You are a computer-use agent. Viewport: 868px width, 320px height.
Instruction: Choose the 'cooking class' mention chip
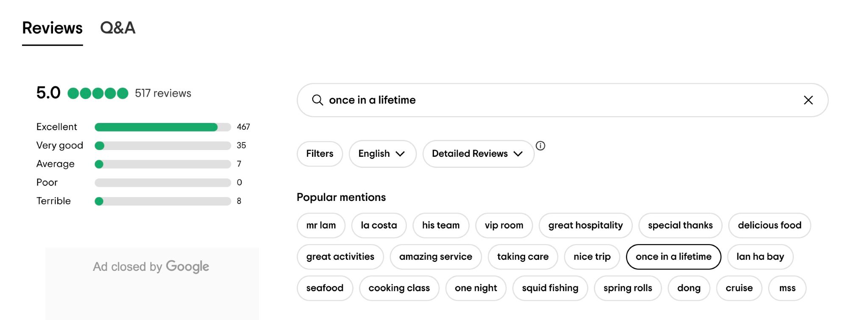point(399,288)
